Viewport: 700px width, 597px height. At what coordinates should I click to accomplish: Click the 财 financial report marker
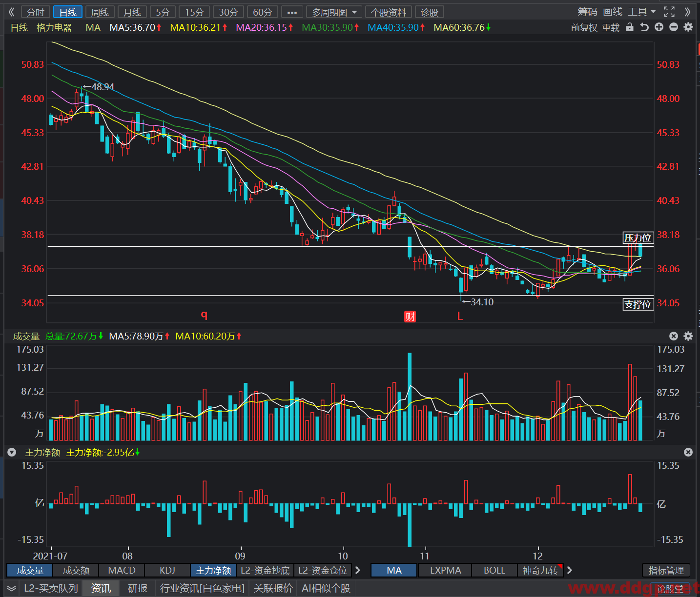(x=410, y=317)
